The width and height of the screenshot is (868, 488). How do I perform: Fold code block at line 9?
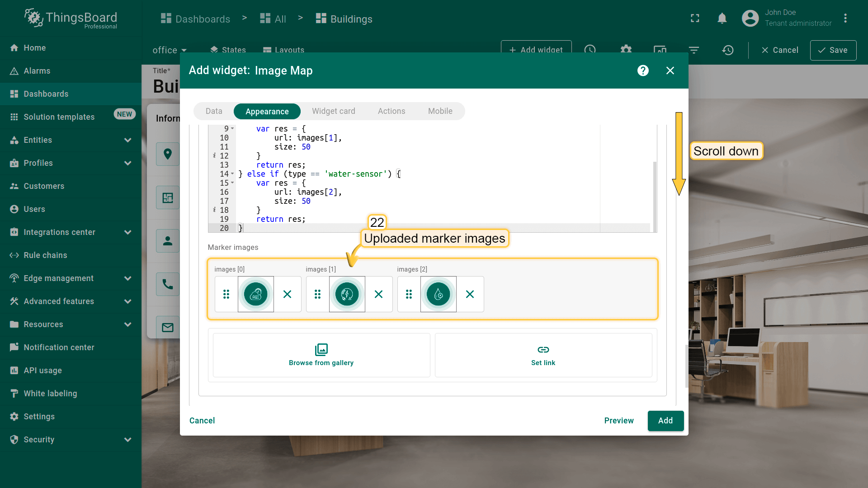coord(232,129)
